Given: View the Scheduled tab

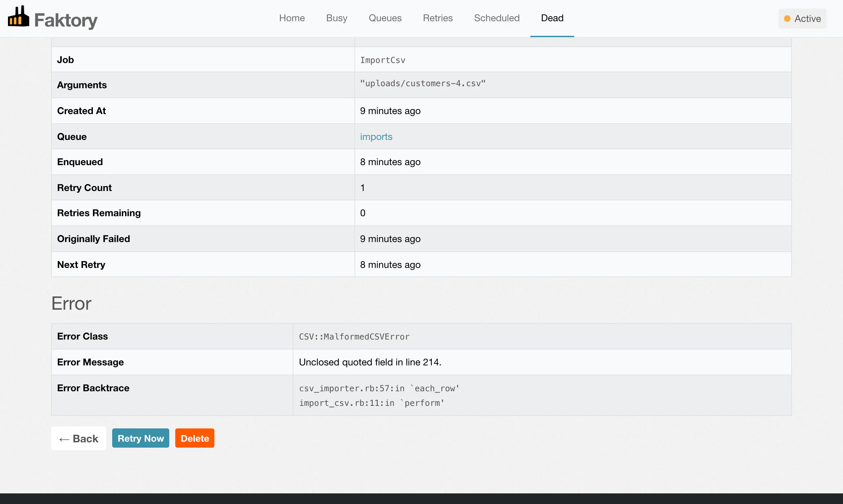Looking at the screenshot, I should 497,18.
